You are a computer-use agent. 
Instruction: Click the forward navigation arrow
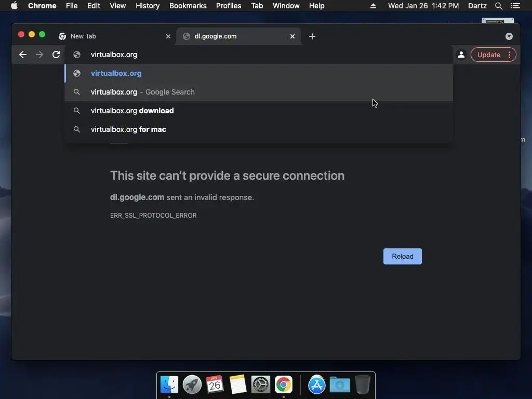(x=39, y=55)
